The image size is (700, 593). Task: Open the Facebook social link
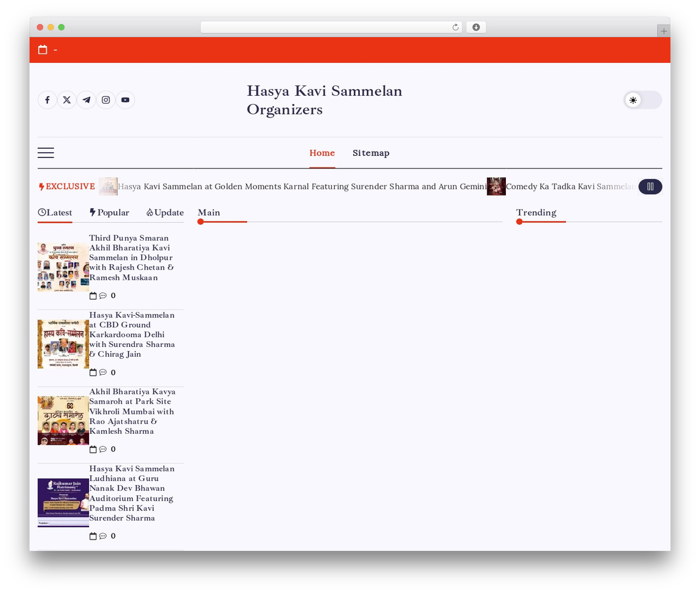pyautogui.click(x=48, y=100)
